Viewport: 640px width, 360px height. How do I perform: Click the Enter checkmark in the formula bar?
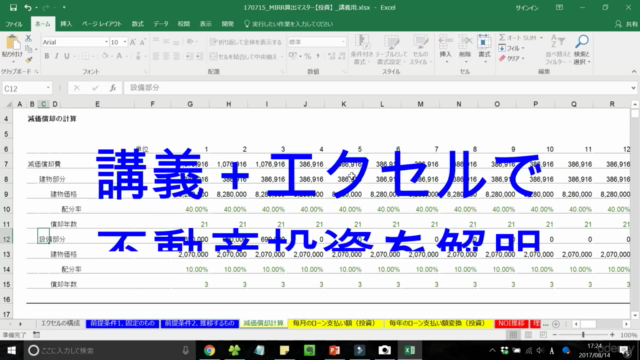(x=95, y=88)
